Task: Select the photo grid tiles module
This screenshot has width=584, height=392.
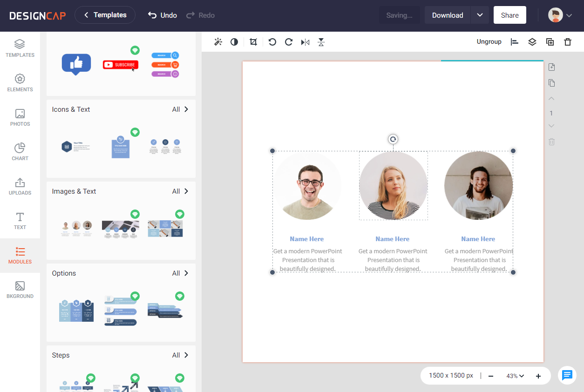Action: [165, 229]
